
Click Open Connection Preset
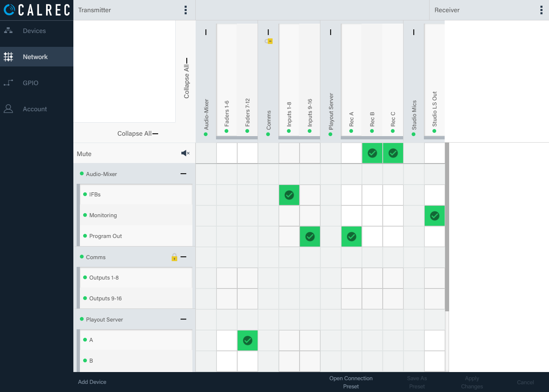351,382
